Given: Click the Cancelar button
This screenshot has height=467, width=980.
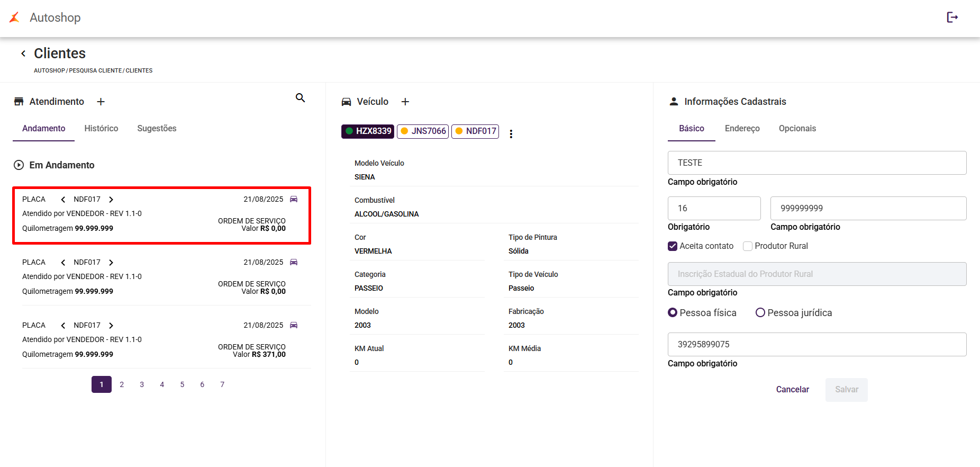Looking at the screenshot, I should tap(792, 390).
